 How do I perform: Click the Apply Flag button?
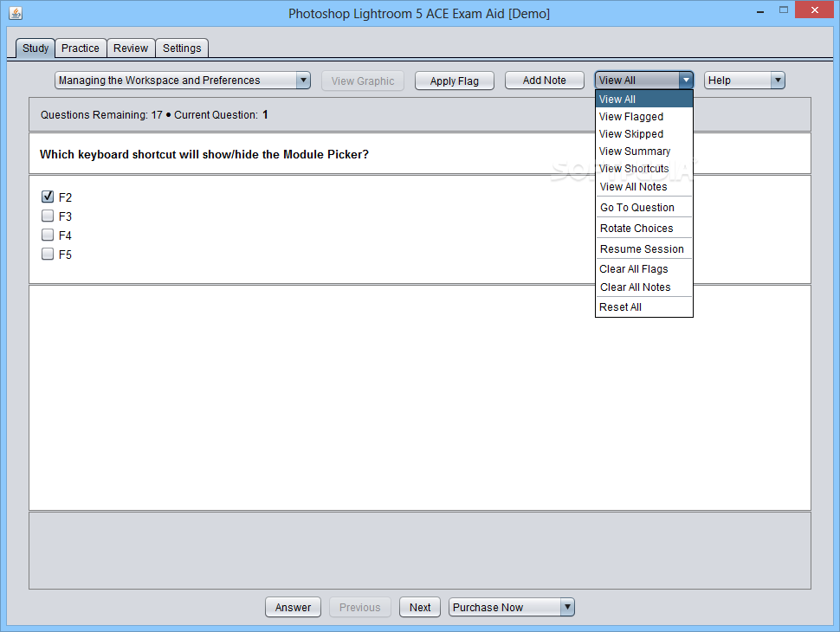point(455,81)
